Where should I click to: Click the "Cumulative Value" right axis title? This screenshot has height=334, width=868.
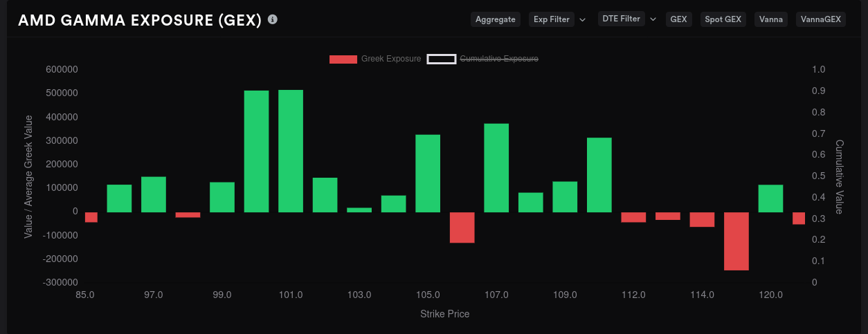click(x=839, y=176)
